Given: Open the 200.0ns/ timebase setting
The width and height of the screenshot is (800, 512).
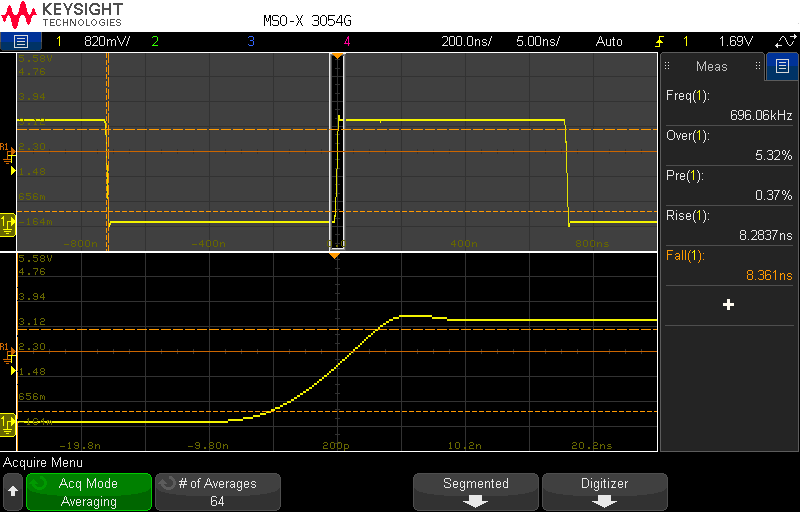Looking at the screenshot, I should [466, 41].
